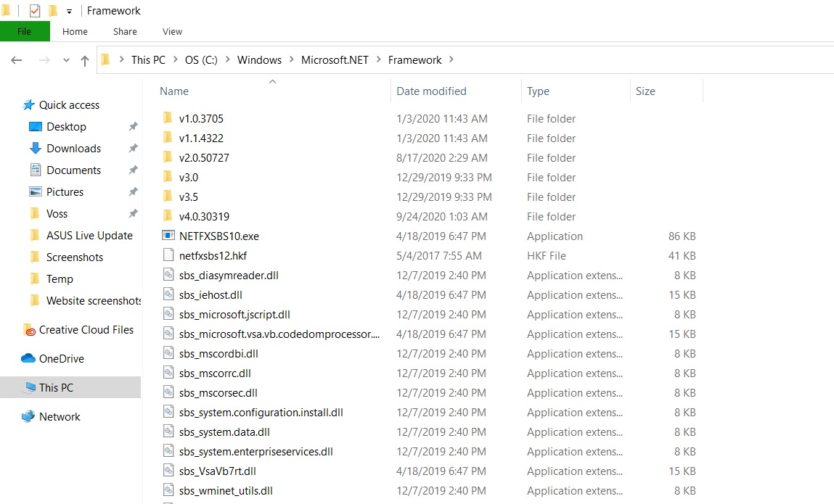Select the v3.0 folder icon
Image resolution: width=834 pixels, height=504 pixels.
tap(168, 177)
